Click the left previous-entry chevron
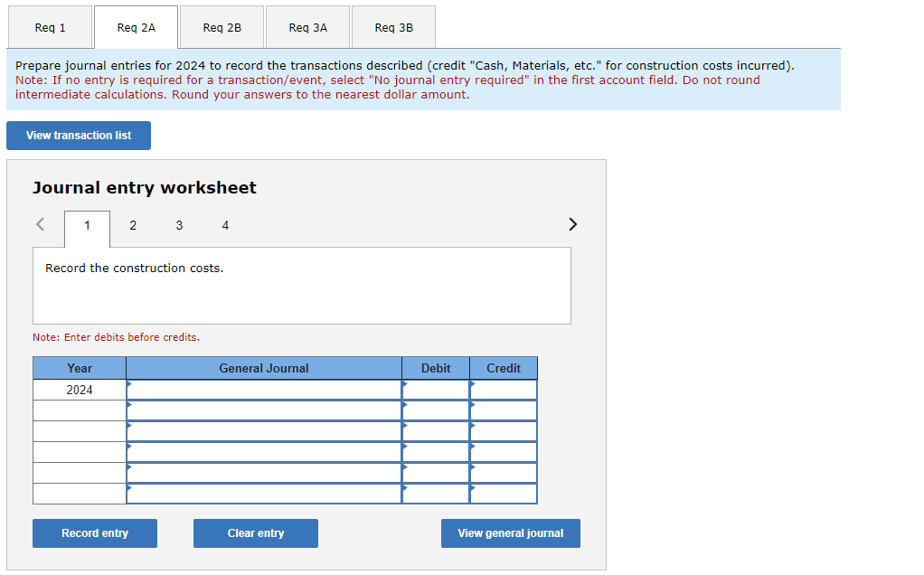This screenshot has height=575, width=924. pyautogui.click(x=39, y=223)
